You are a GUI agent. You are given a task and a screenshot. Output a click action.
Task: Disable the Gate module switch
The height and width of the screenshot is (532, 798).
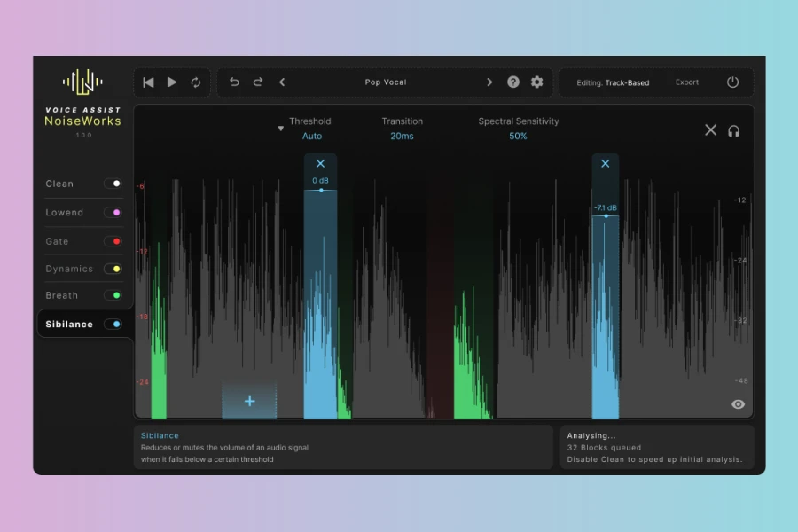click(x=113, y=241)
